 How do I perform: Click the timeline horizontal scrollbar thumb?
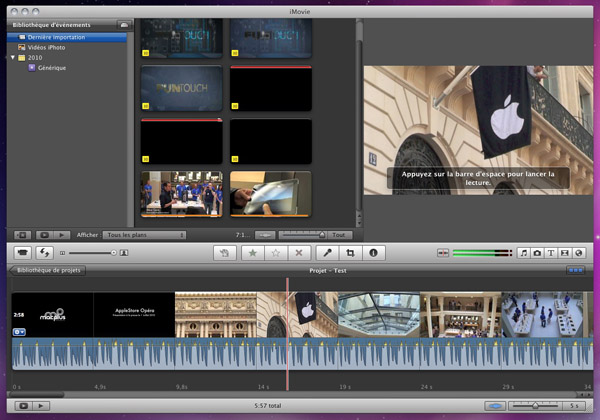[x=37, y=395]
